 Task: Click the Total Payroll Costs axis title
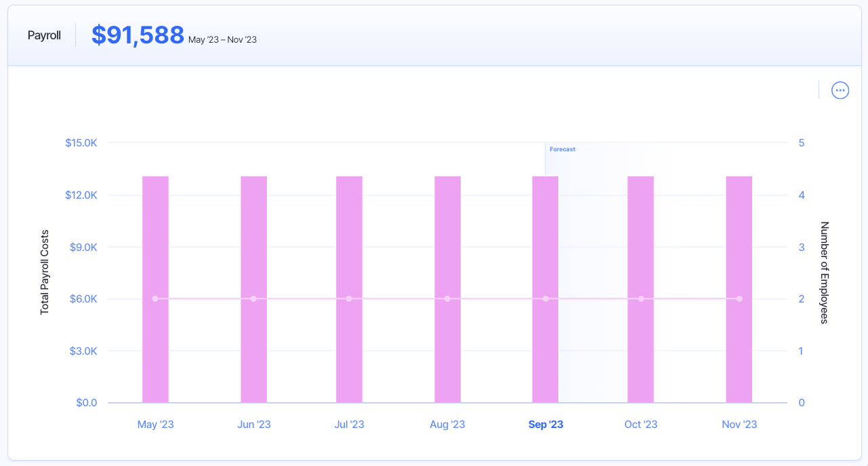[45, 271]
